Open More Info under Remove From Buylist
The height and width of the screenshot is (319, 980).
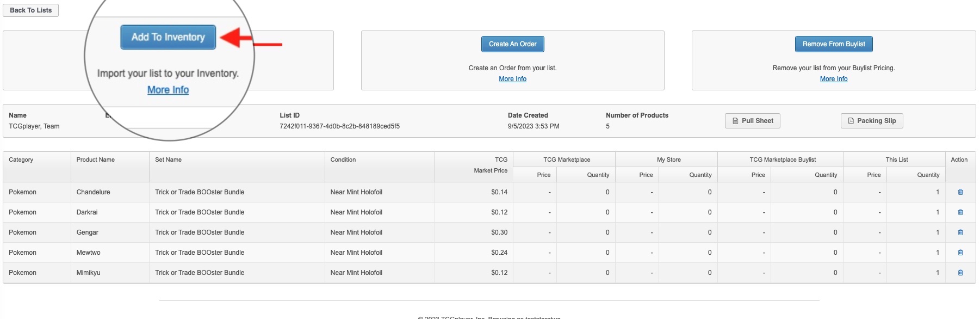pyautogui.click(x=834, y=79)
